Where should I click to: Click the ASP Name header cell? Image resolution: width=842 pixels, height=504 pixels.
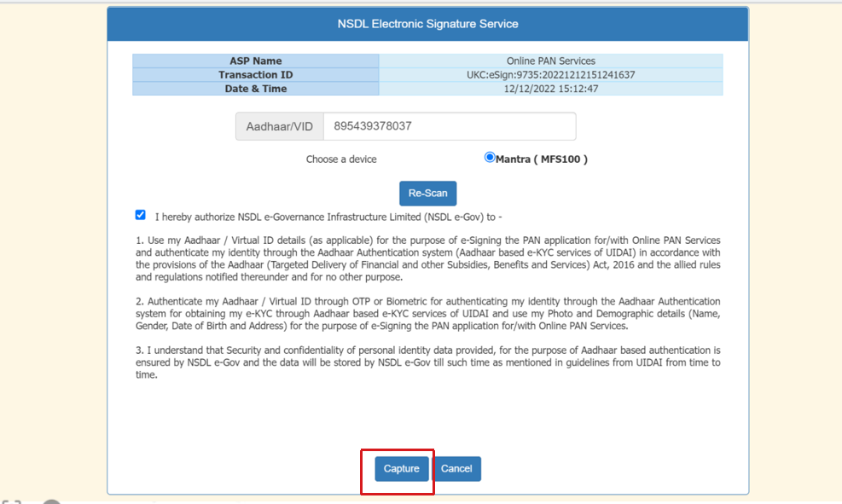(256, 61)
